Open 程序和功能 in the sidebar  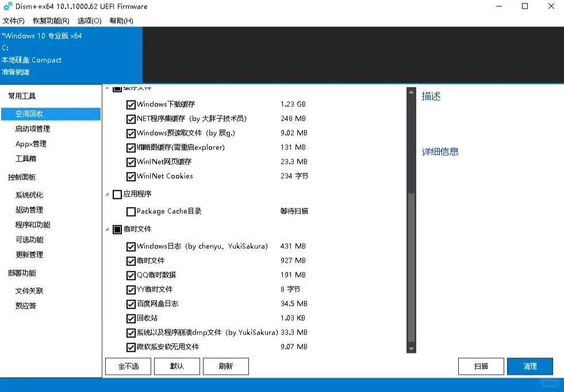click(x=33, y=225)
